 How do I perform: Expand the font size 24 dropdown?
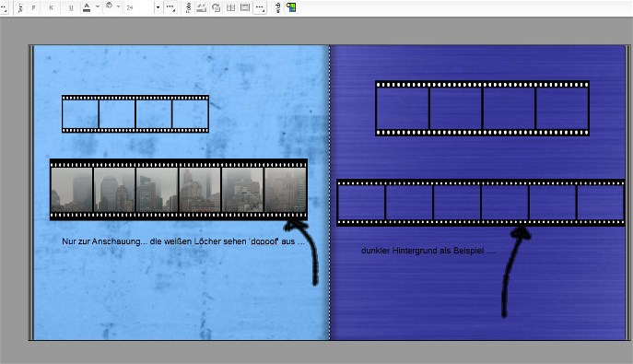[x=158, y=7]
